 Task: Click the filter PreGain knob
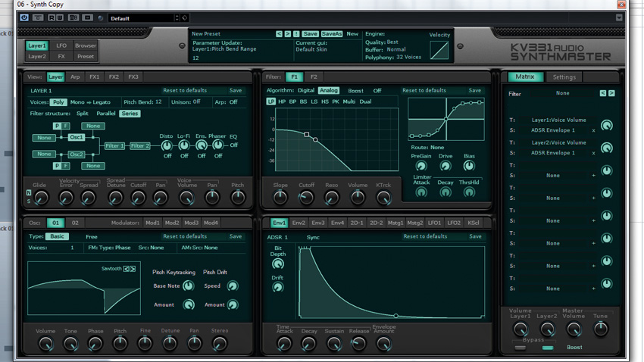pos(421,166)
